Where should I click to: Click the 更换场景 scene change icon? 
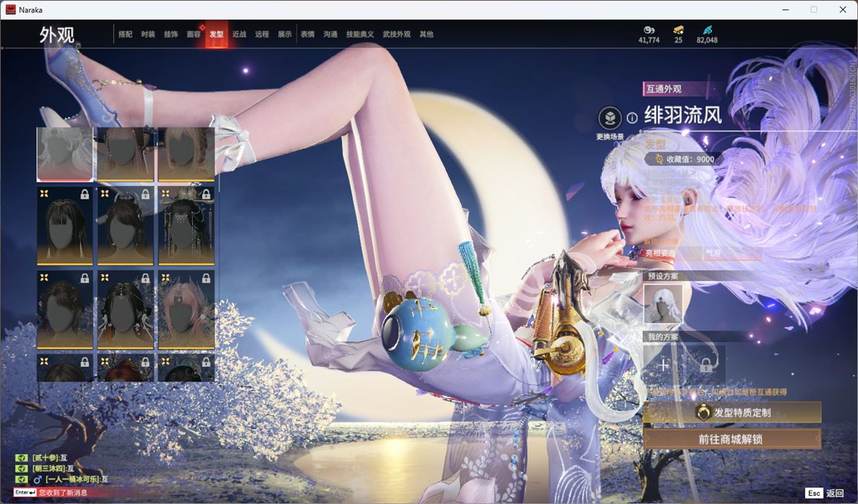pos(610,118)
